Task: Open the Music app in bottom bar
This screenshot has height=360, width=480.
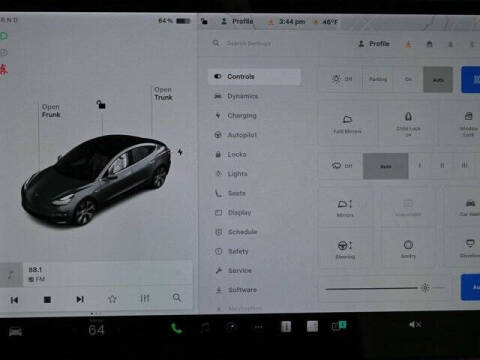Action: (204, 328)
